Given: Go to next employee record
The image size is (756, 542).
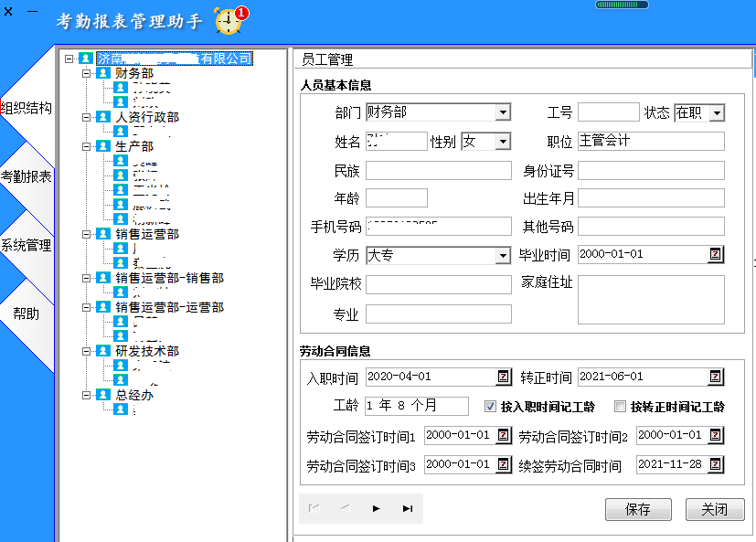Looking at the screenshot, I should click(376, 508).
